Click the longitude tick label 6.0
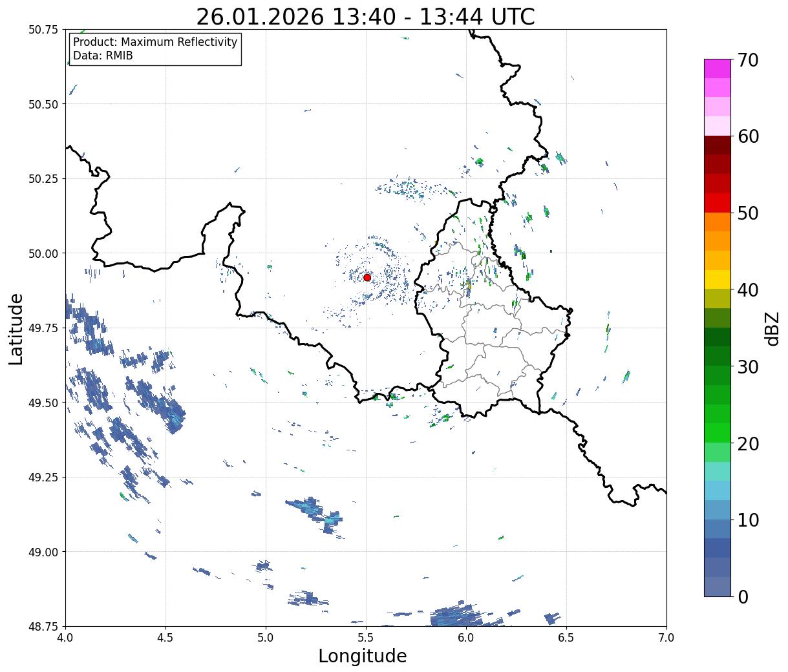The width and height of the screenshot is (788, 672). [466, 638]
